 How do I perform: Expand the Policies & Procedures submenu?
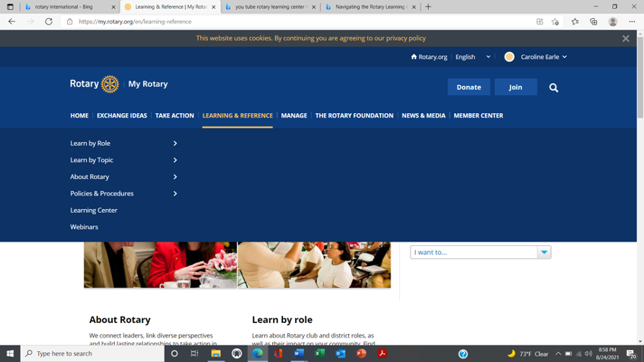point(175,193)
